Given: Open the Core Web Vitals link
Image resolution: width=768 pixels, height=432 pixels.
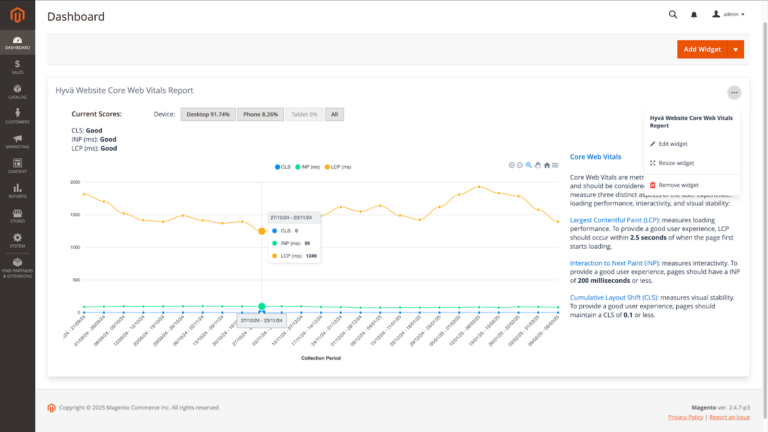Looking at the screenshot, I should tap(595, 157).
